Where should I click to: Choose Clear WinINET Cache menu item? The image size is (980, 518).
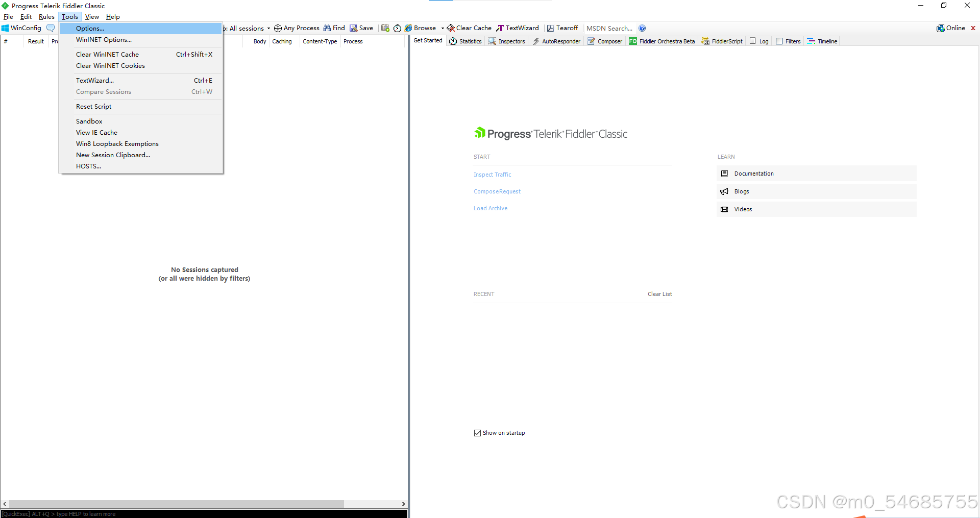[141, 55]
